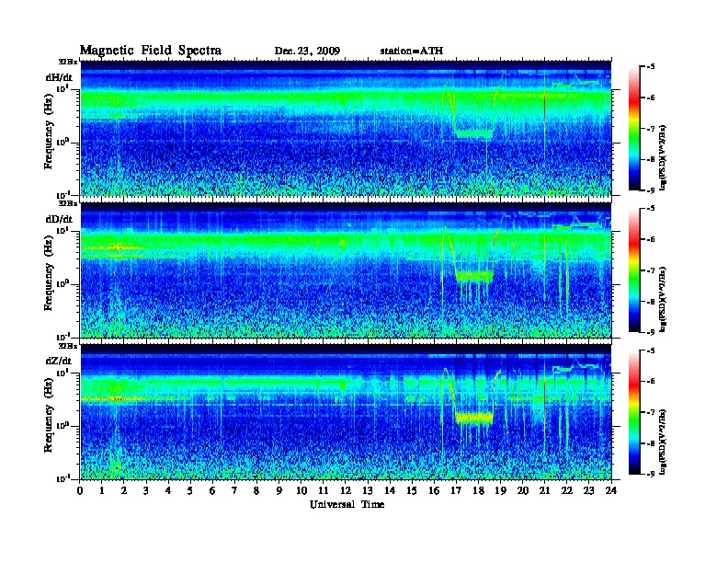The width and height of the screenshot is (728, 563).
Task: Click the -6 tick on the dD/dt color bar
Action: pyautogui.click(x=651, y=239)
